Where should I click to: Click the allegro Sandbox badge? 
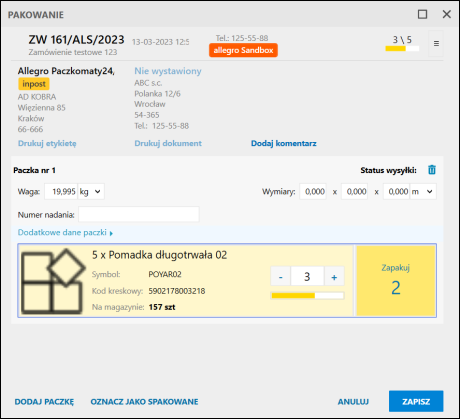point(243,50)
